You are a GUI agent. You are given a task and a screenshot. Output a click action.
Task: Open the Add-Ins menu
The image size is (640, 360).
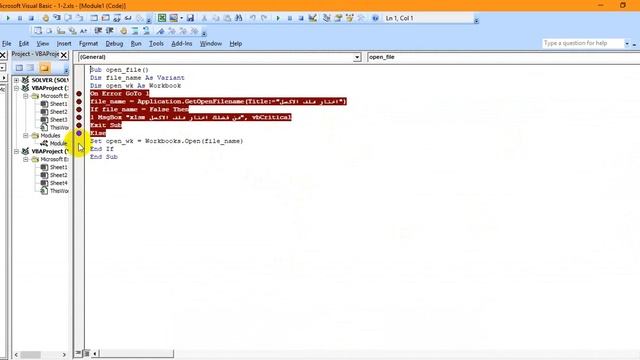[182, 44]
